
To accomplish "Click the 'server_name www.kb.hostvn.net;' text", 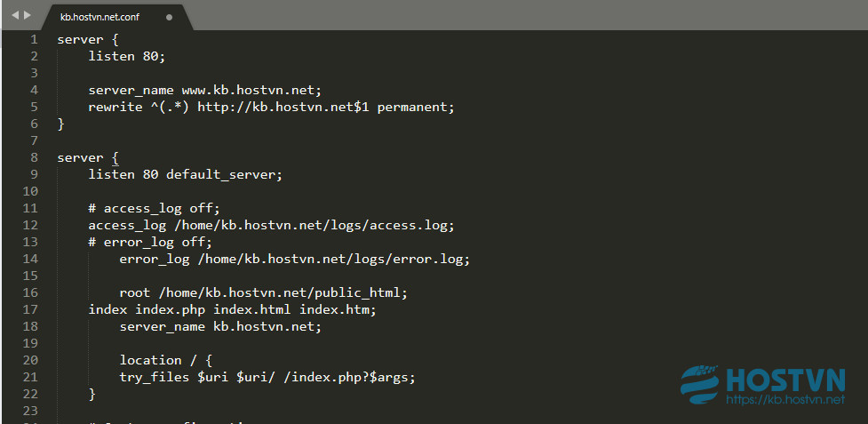I will (x=205, y=91).
